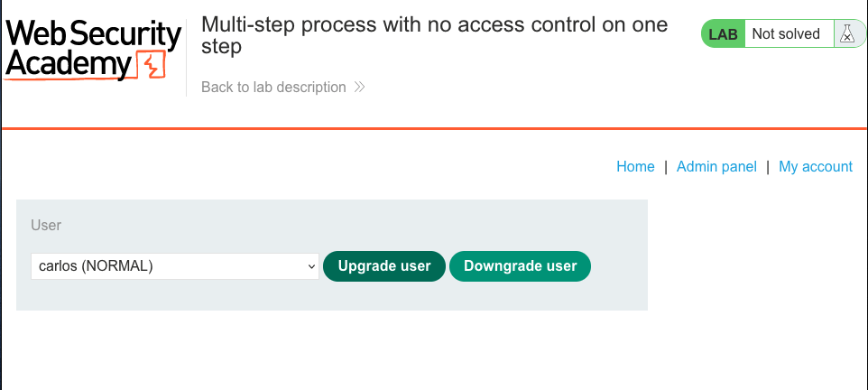
Task: Expand the user select arrow
Action: point(310,266)
